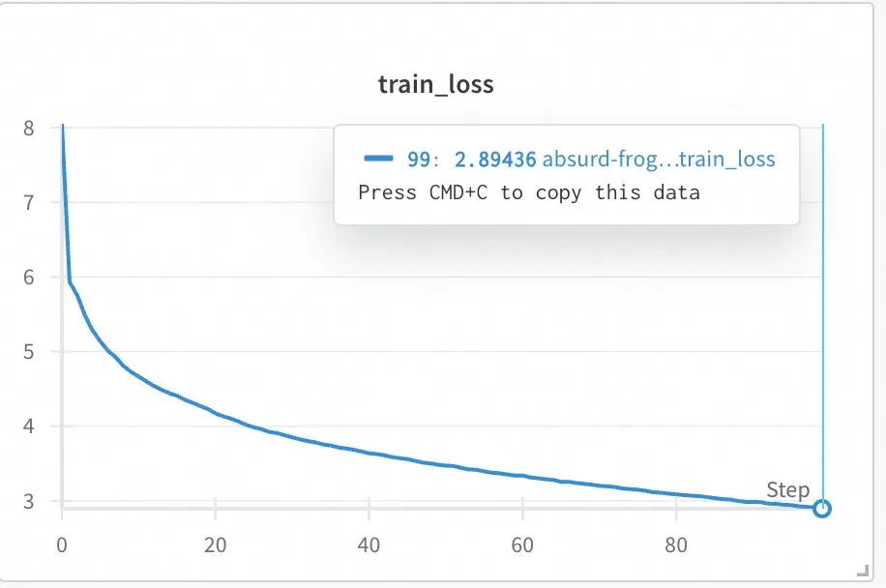Click the x-axis tick label 20

pyautogui.click(x=216, y=545)
